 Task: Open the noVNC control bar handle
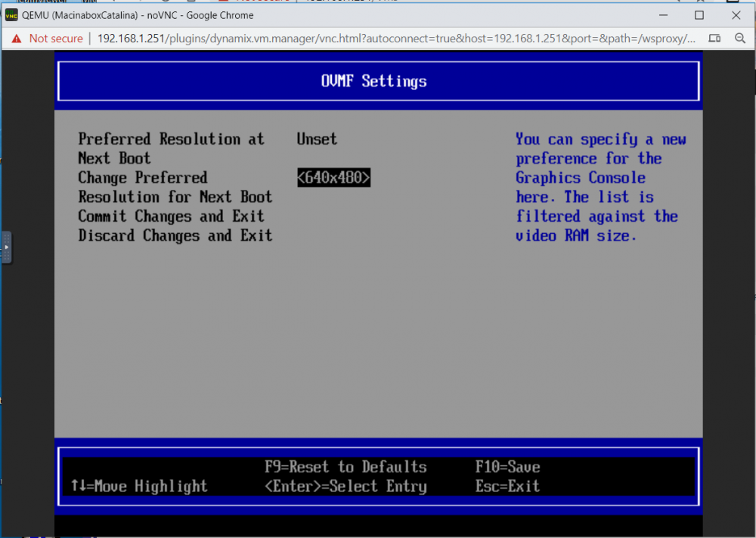tap(6, 247)
